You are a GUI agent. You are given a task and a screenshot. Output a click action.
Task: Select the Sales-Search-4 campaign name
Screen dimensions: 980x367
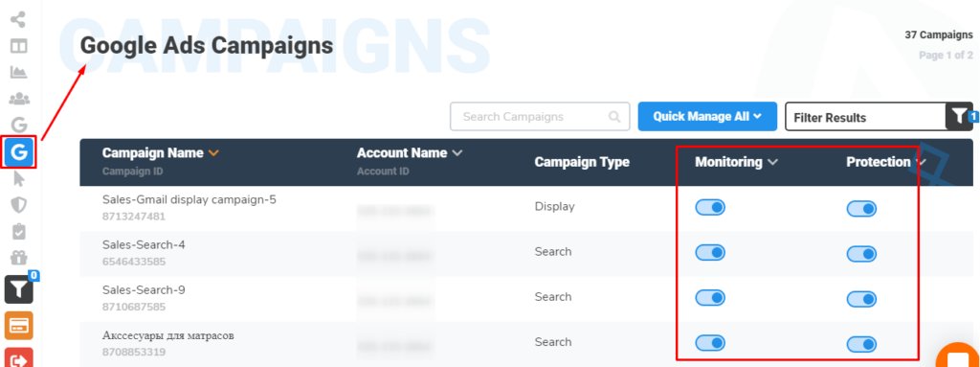pyautogui.click(x=144, y=245)
